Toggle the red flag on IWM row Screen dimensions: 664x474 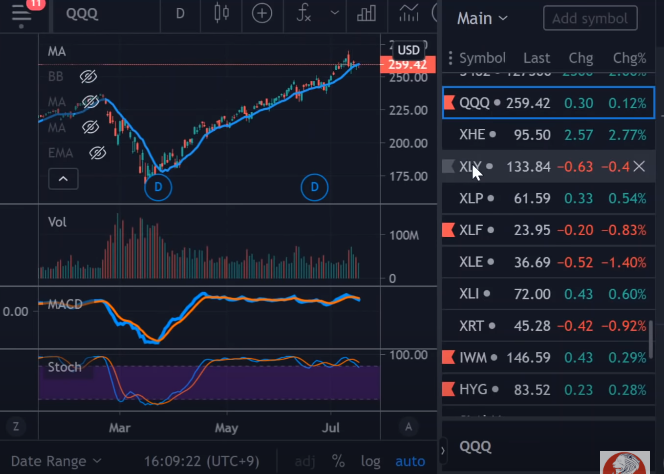point(448,358)
